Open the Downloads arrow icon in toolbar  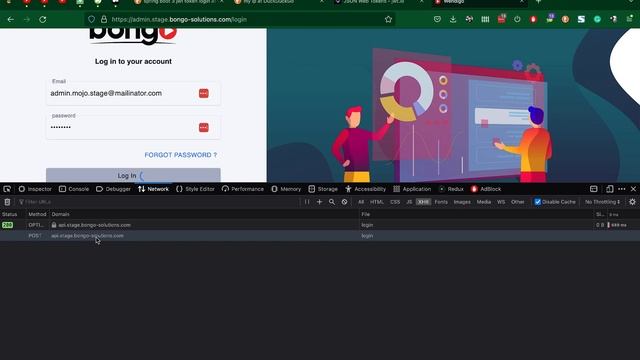[453, 19]
